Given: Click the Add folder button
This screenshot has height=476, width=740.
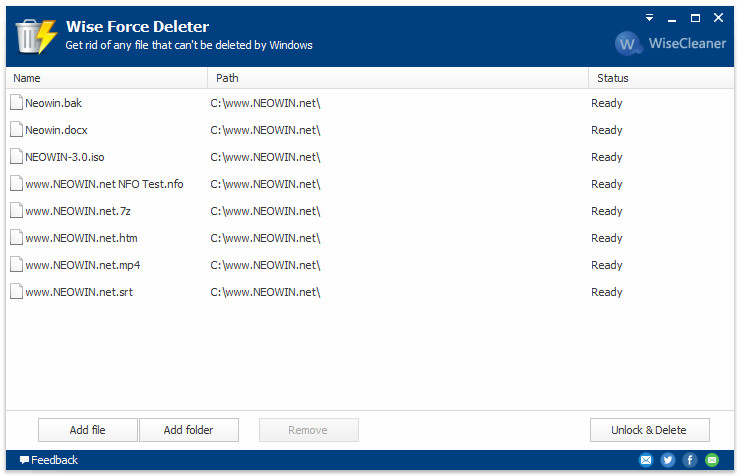Looking at the screenshot, I should click(x=189, y=430).
